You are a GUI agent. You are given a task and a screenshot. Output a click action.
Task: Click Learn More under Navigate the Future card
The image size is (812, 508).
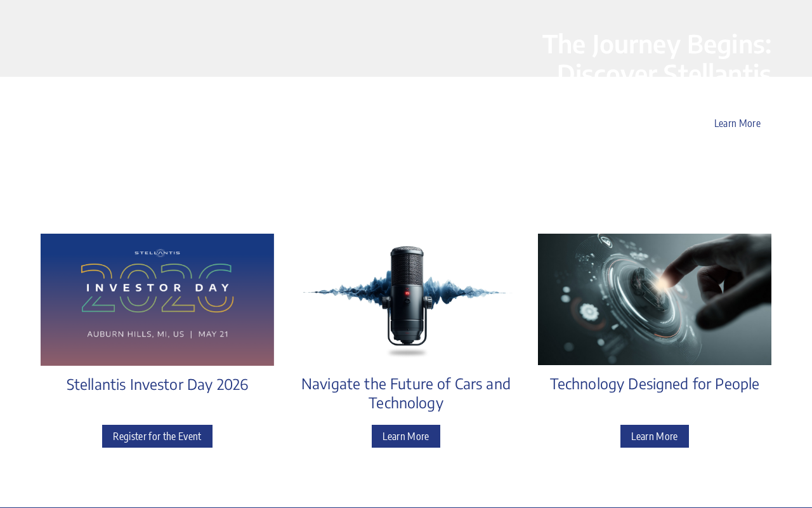pos(406,436)
